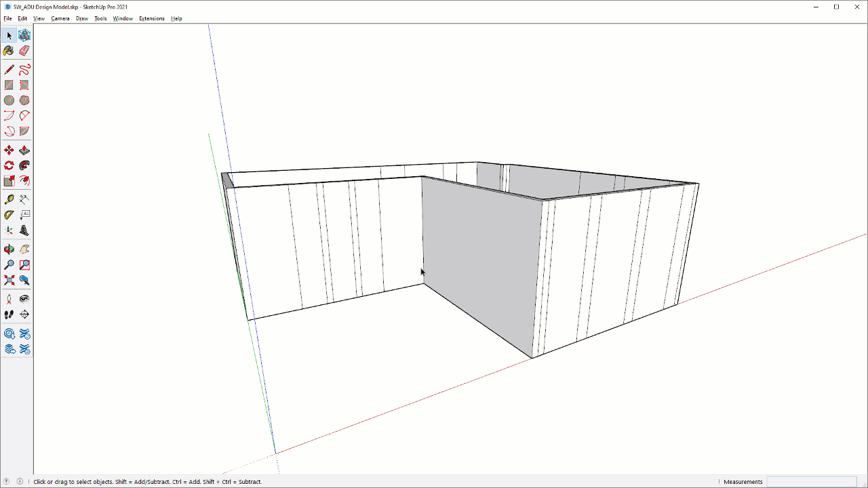Screen dimensions: 868x488
Task: Pick the 2 Point Arc tool
Action: 24,116
